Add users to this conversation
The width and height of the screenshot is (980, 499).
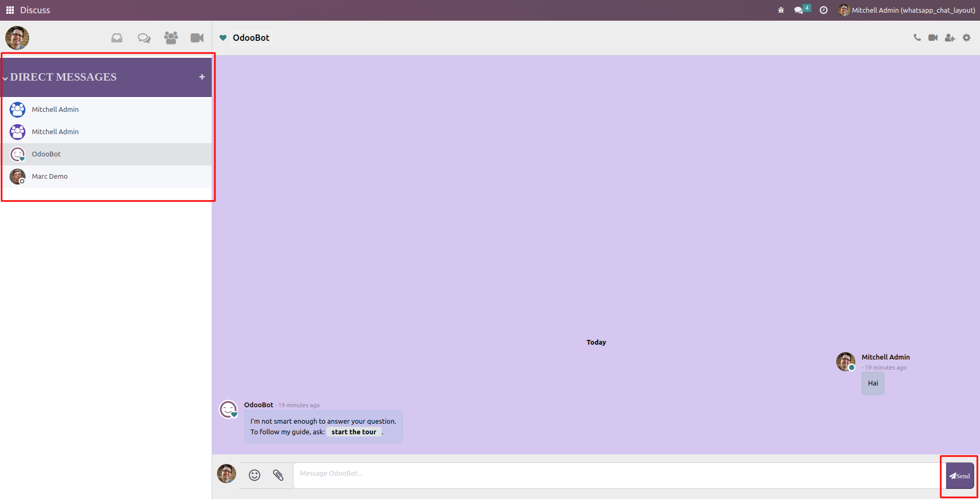[x=950, y=38]
